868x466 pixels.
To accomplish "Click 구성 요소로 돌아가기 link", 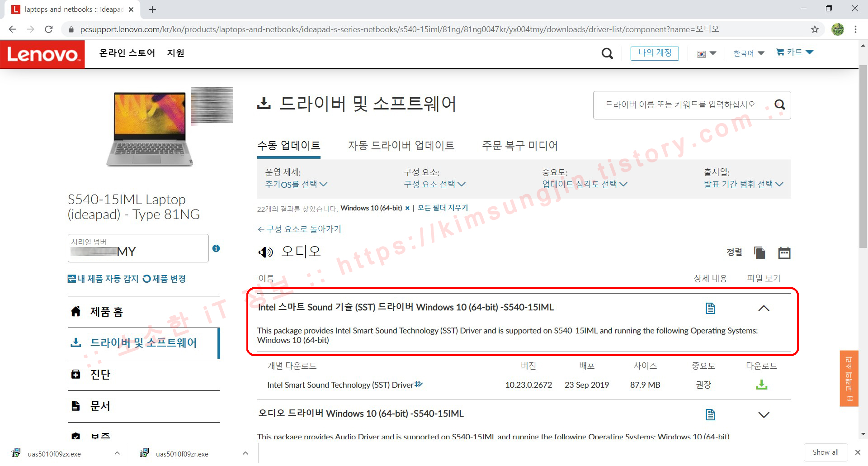I will [x=299, y=229].
